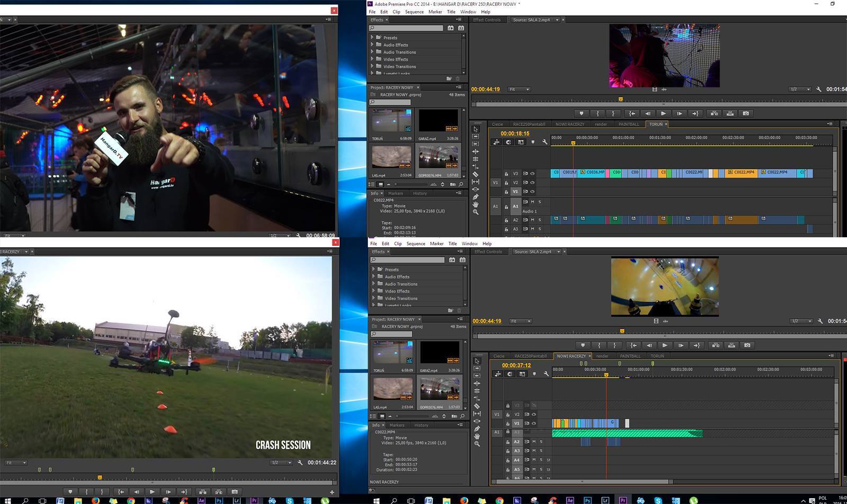Open Source: SALA 2.mp4 dropdown in upper window
847x504 pixels.
(556, 20)
